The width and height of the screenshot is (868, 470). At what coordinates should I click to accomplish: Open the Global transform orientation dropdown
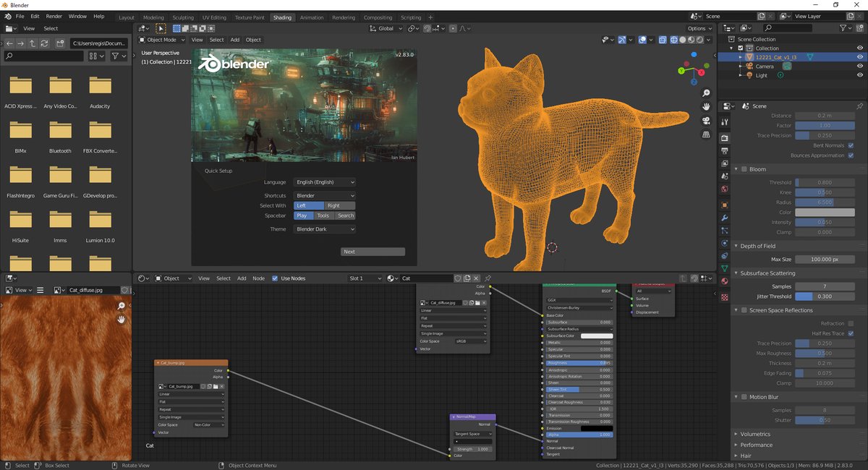384,28
